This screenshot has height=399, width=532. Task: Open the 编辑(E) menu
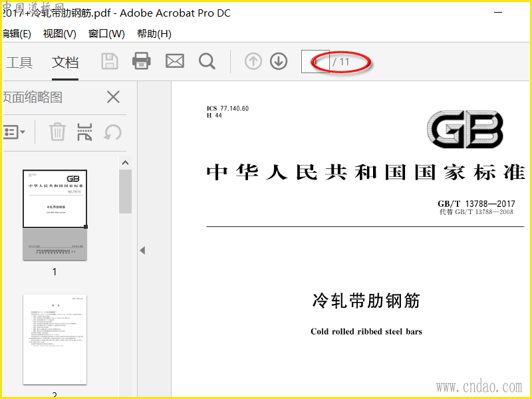point(17,34)
